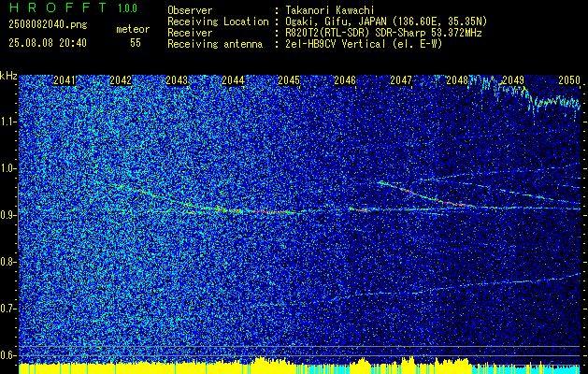
Task: Click the date stamp 25.08.08 20:40
Action: 48,43
